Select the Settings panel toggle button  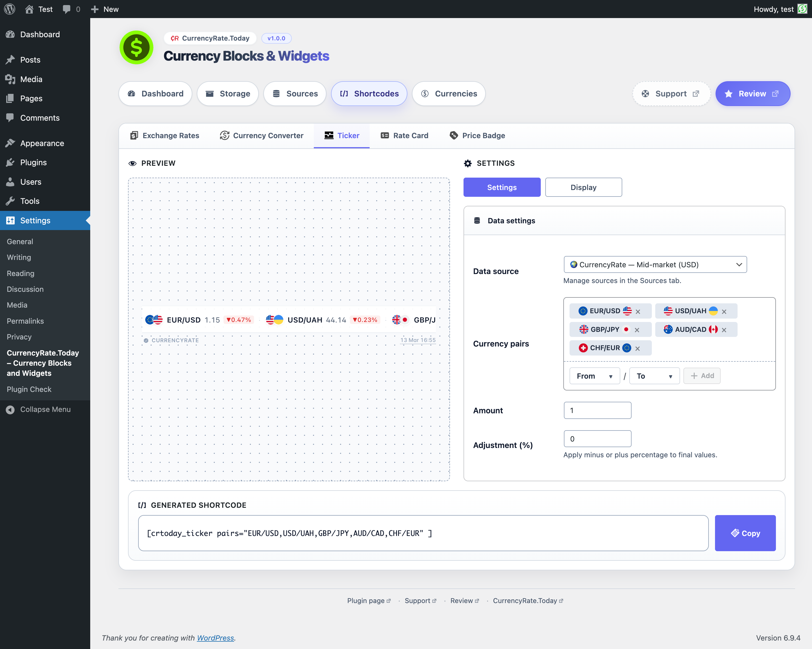click(501, 187)
